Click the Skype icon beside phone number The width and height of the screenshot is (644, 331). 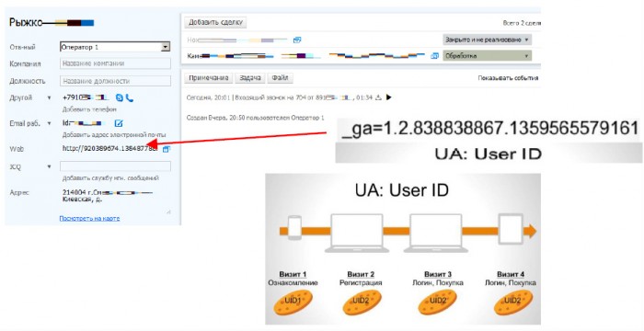[x=120, y=97]
